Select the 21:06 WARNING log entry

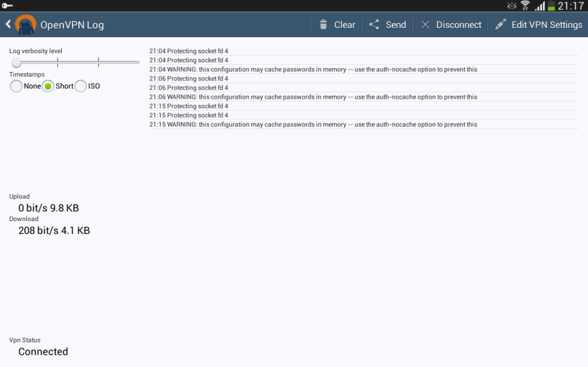364,97
